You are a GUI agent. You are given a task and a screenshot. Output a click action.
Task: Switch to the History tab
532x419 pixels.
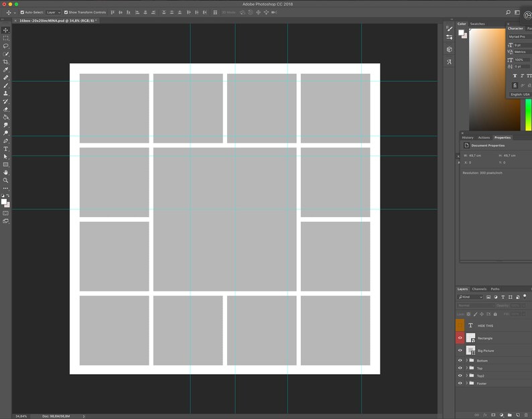(468, 137)
